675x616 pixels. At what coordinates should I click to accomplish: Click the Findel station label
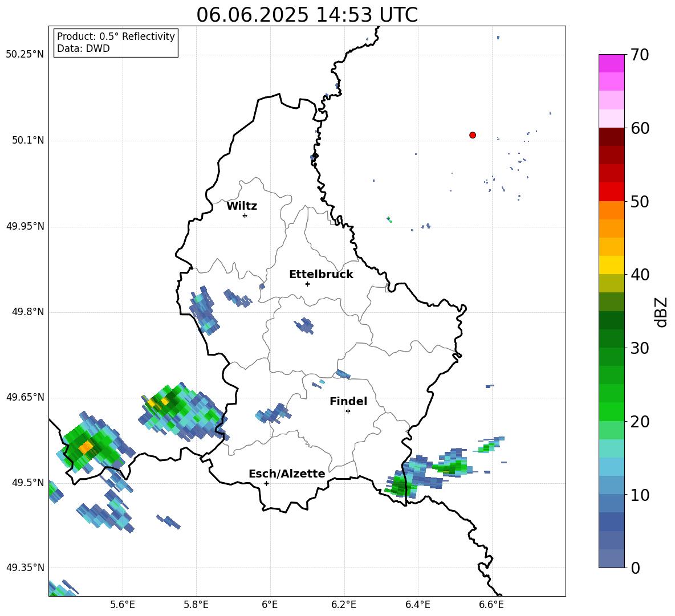point(348,401)
